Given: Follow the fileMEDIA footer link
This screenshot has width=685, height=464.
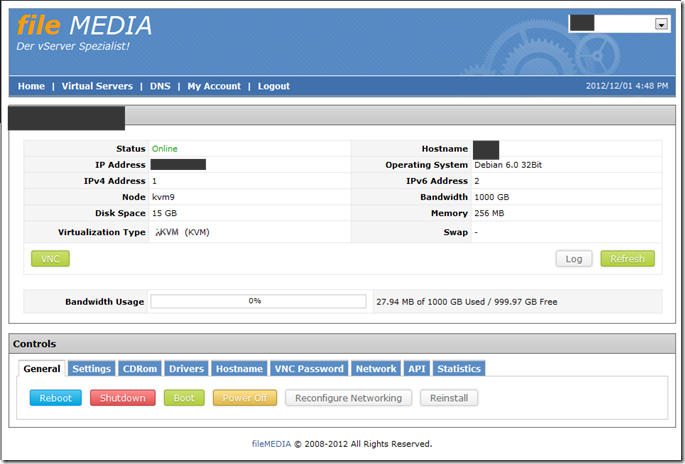Looking at the screenshot, I should pyautogui.click(x=271, y=444).
